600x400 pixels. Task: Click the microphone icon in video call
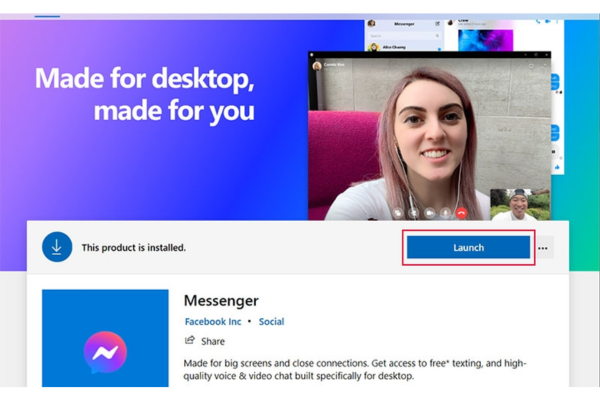coord(445,213)
